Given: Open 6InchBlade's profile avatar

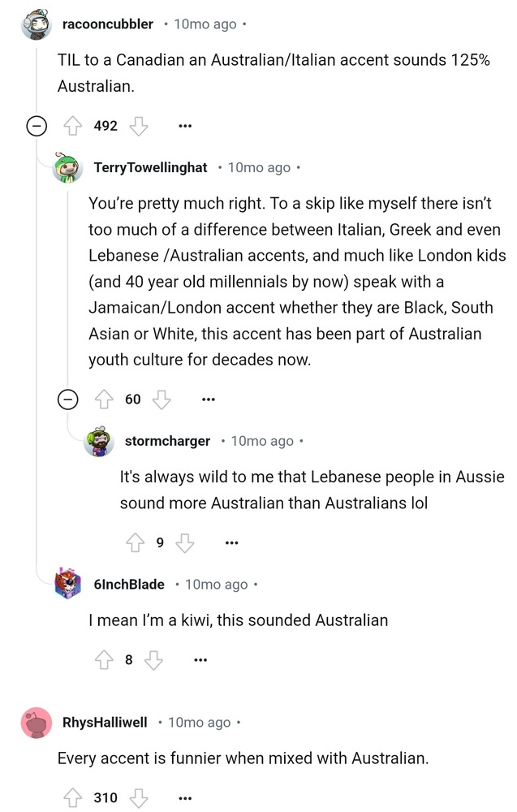Looking at the screenshot, I should pyautogui.click(x=68, y=585).
